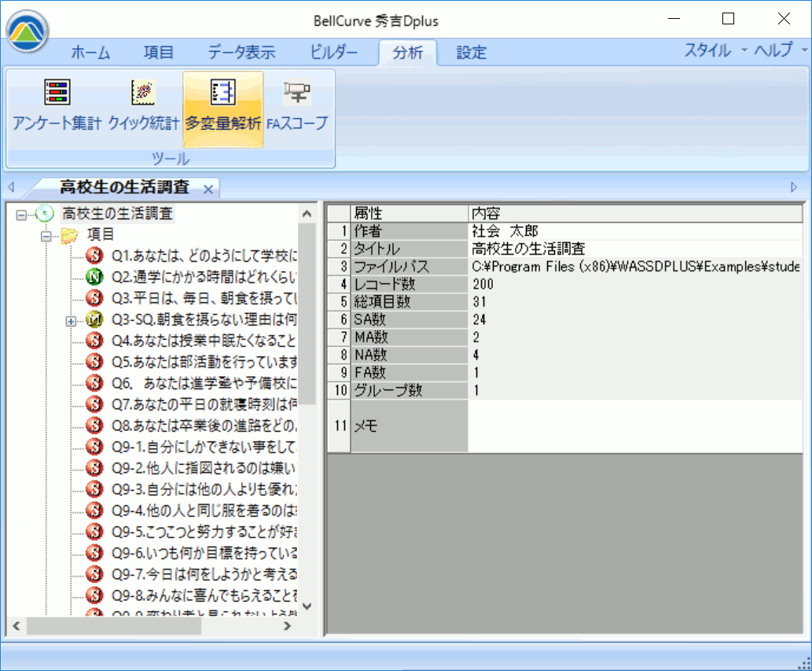
Task: Switch to the 項目 ribbon tab
Action: coord(158,53)
